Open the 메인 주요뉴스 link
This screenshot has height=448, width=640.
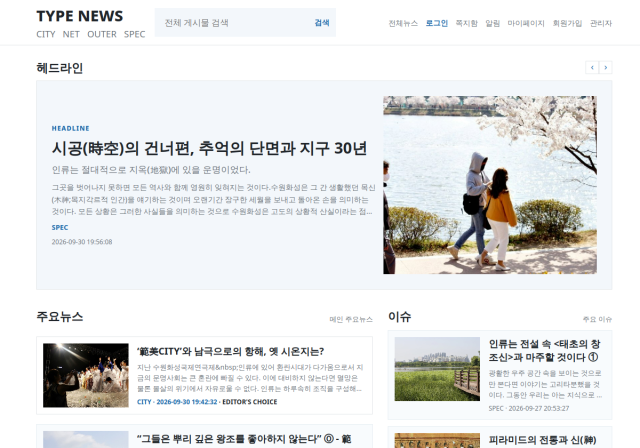point(351,319)
